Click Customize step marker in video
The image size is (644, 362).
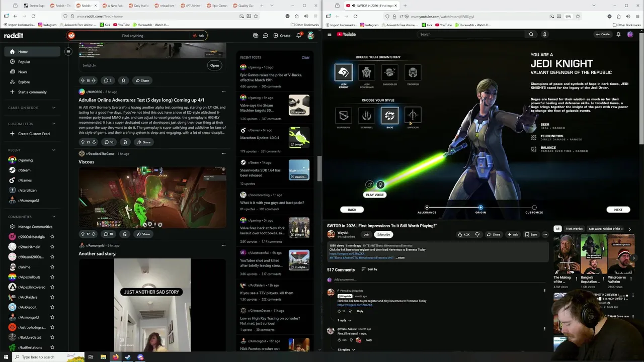point(534,208)
